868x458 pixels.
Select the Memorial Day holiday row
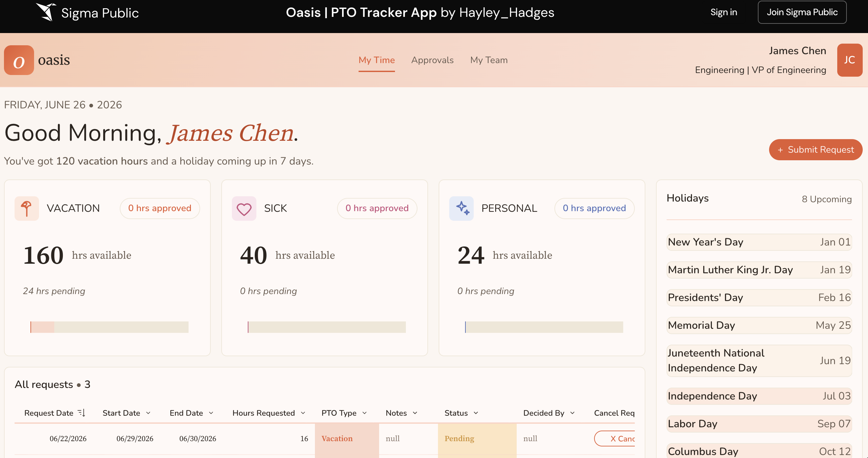pos(759,325)
